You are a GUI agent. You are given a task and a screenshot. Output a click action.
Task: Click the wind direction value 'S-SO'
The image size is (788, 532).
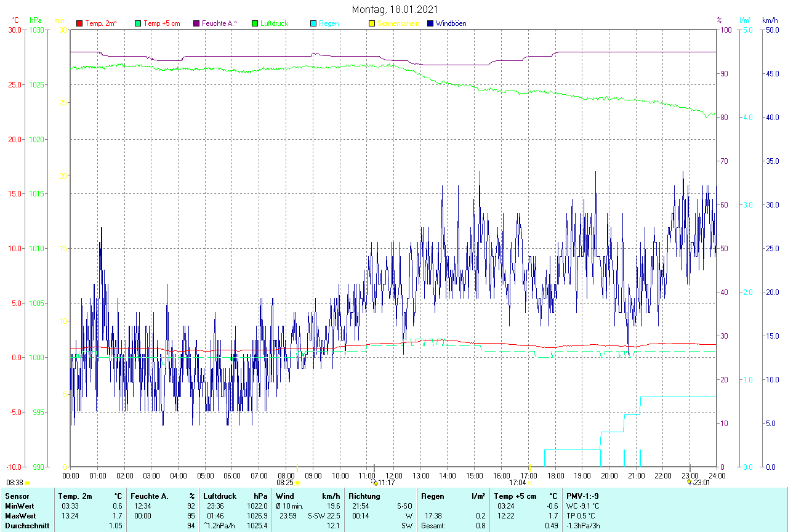pyautogui.click(x=403, y=506)
